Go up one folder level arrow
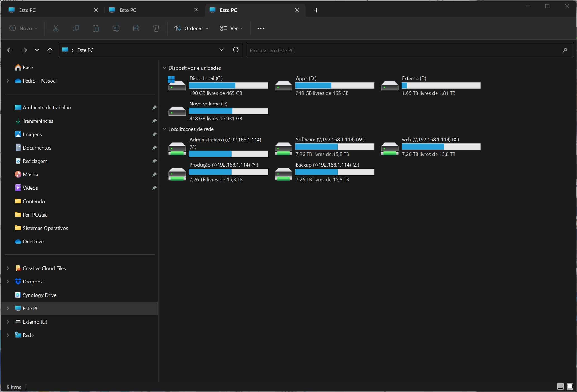This screenshot has width=577, height=392. (50, 50)
